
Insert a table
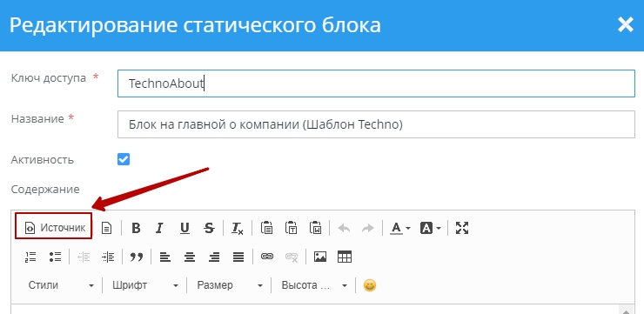click(x=344, y=257)
